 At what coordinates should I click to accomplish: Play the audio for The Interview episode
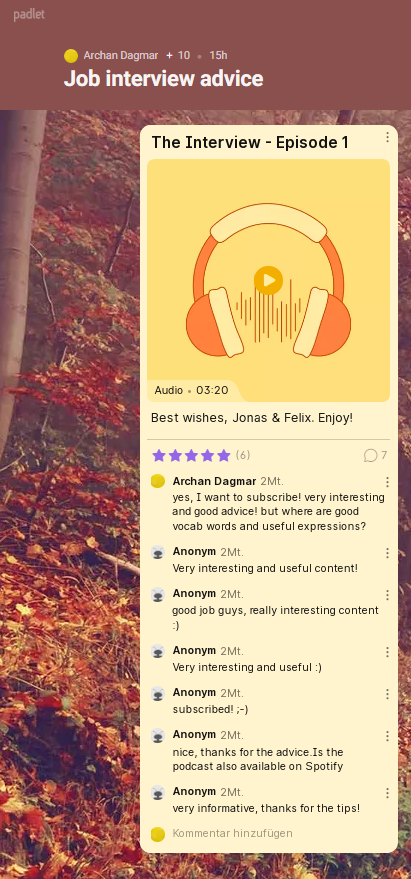(x=268, y=280)
